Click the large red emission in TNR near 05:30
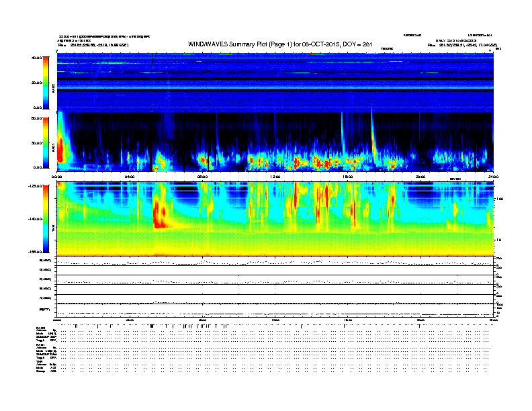This screenshot has width=532, height=411. click(x=159, y=214)
